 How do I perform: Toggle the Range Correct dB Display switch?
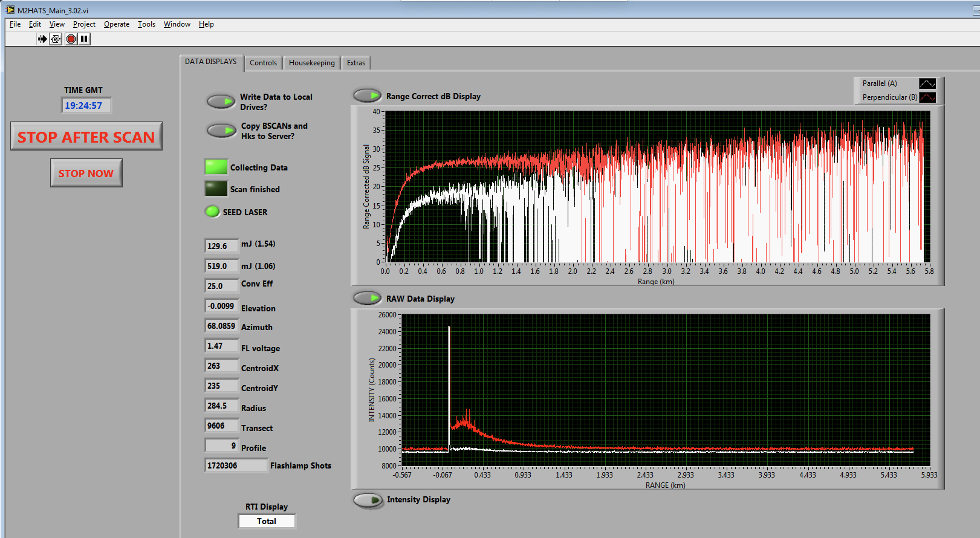[x=367, y=96]
